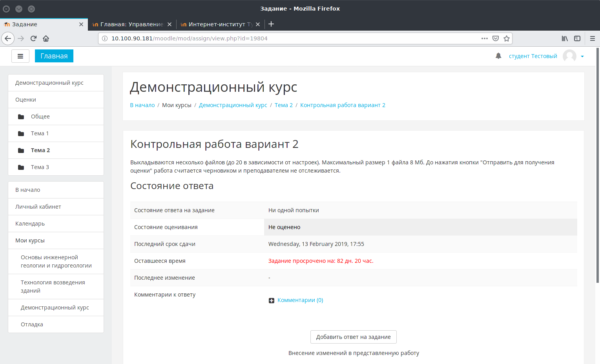Switch to the Задание tab
The width and height of the screenshot is (600, 364).
(x=44, y=24)
